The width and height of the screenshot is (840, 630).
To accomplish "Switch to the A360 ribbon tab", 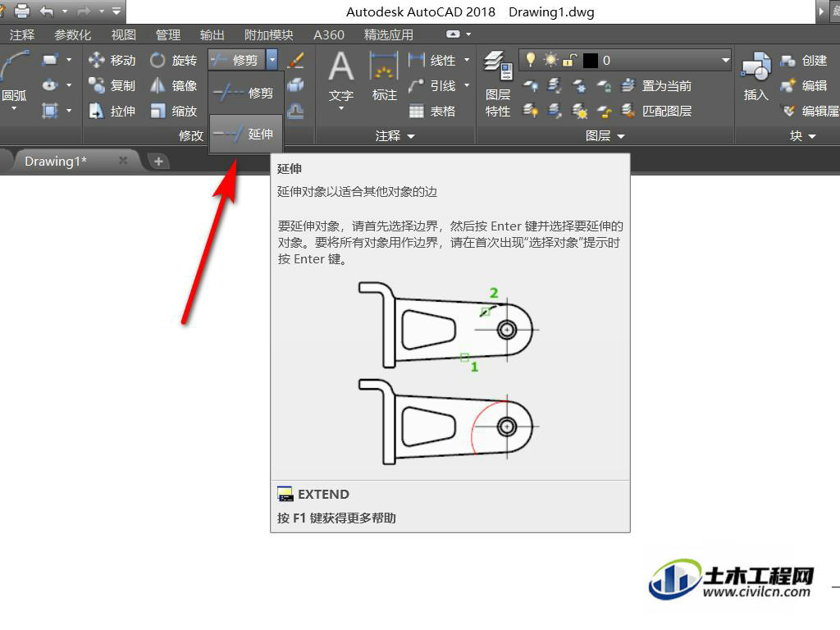I will tap(329, 34).
